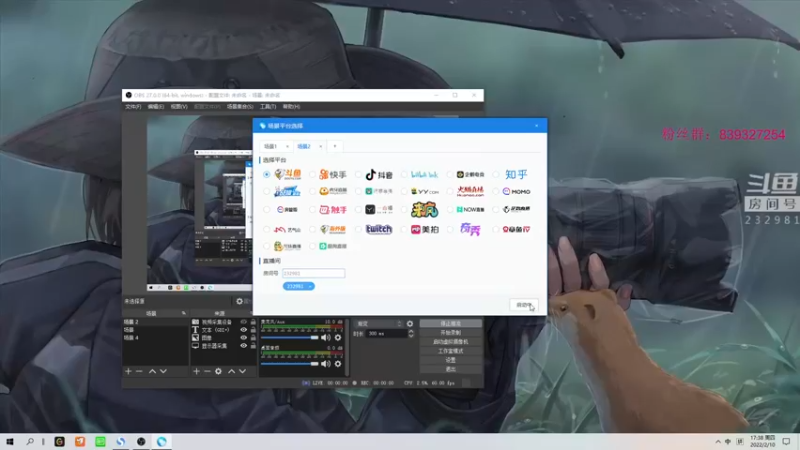
Task: Add a new scene tab with plus
Action: (335, 146)
